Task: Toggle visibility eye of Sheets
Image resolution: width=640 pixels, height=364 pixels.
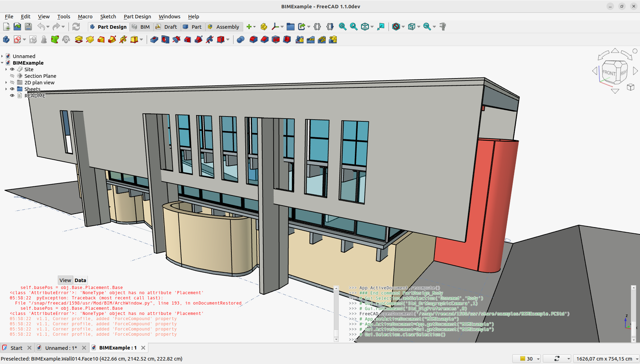Action: [12, 89]
